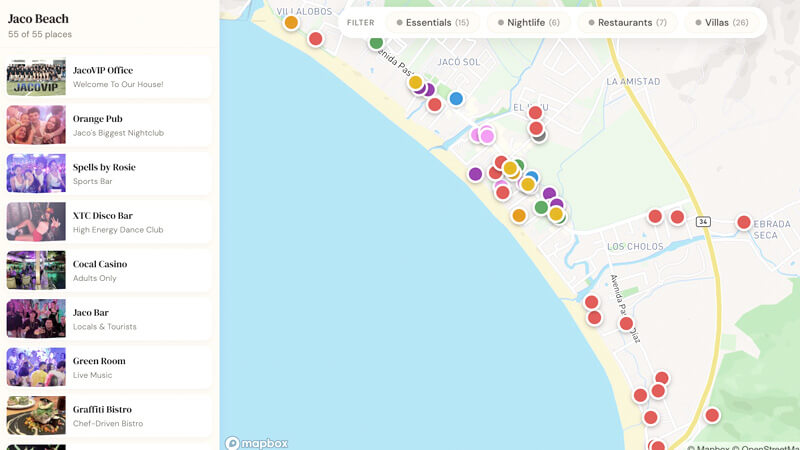Select Green Room live music listing
800x450 pixels.
[109, 367]
